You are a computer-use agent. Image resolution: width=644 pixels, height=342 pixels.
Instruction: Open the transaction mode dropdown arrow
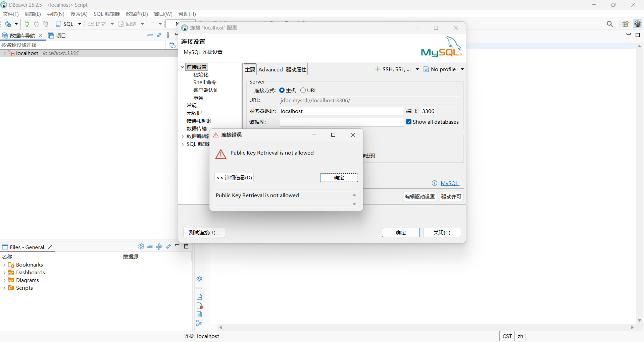pyautogui.click(x=160, y=24)
